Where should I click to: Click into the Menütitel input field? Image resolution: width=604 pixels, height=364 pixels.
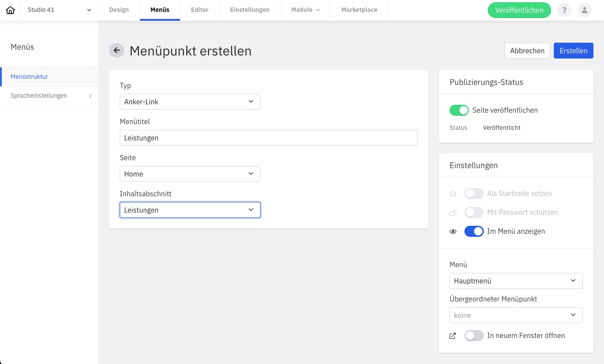coord(269,138)
